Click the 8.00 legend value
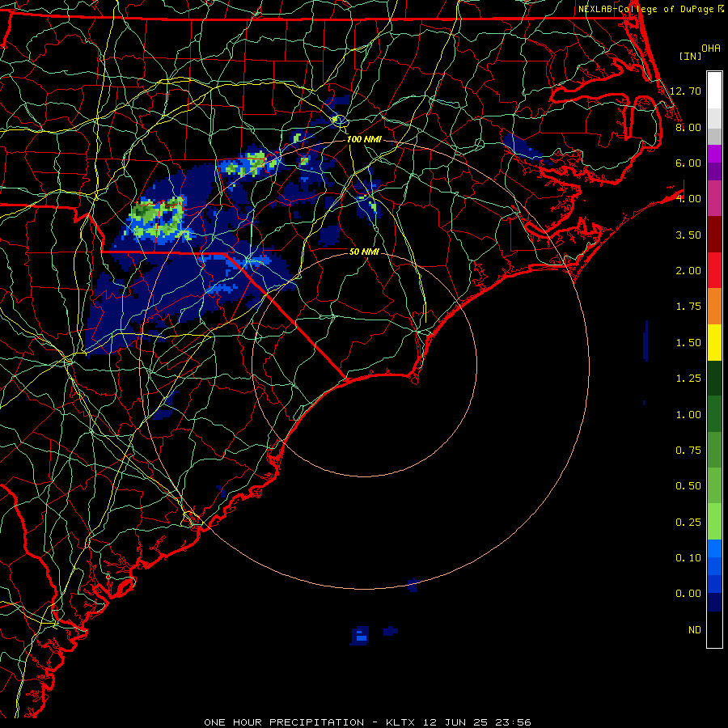This screenshot has width=728, height=728. [x=688, y=127]
